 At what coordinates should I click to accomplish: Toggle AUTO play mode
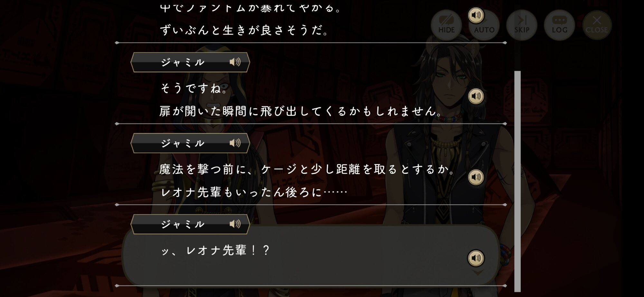[x=484, y=26]
